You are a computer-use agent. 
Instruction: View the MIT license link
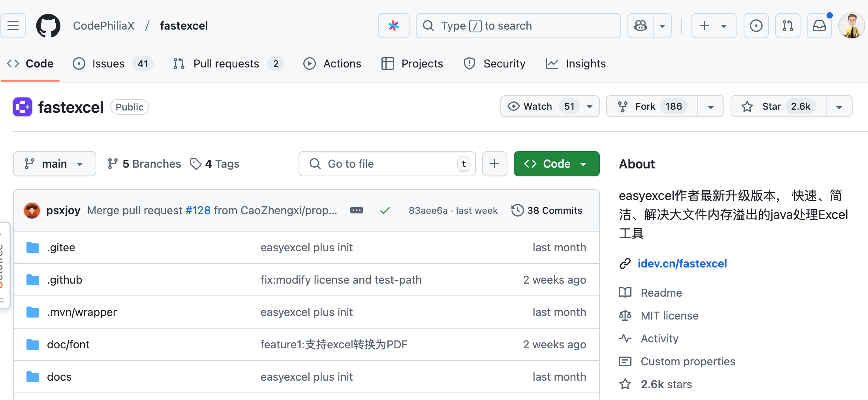point(669,316)
